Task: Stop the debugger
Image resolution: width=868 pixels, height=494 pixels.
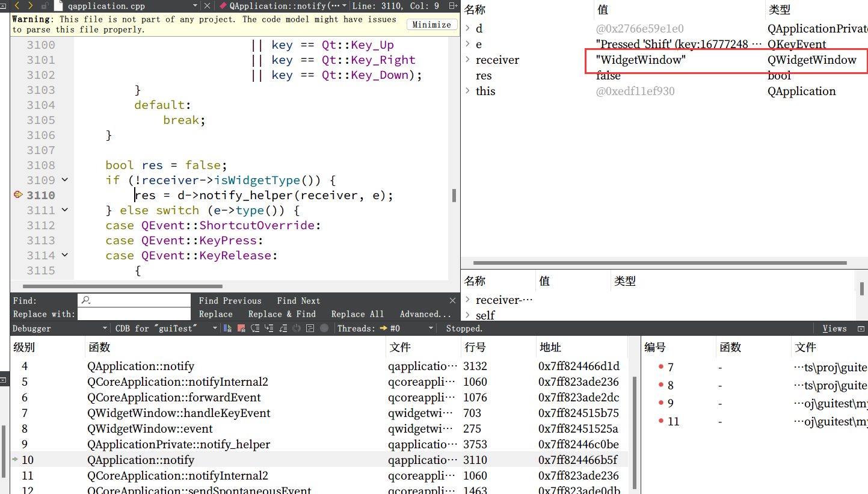Action: [x=241, y=329]
